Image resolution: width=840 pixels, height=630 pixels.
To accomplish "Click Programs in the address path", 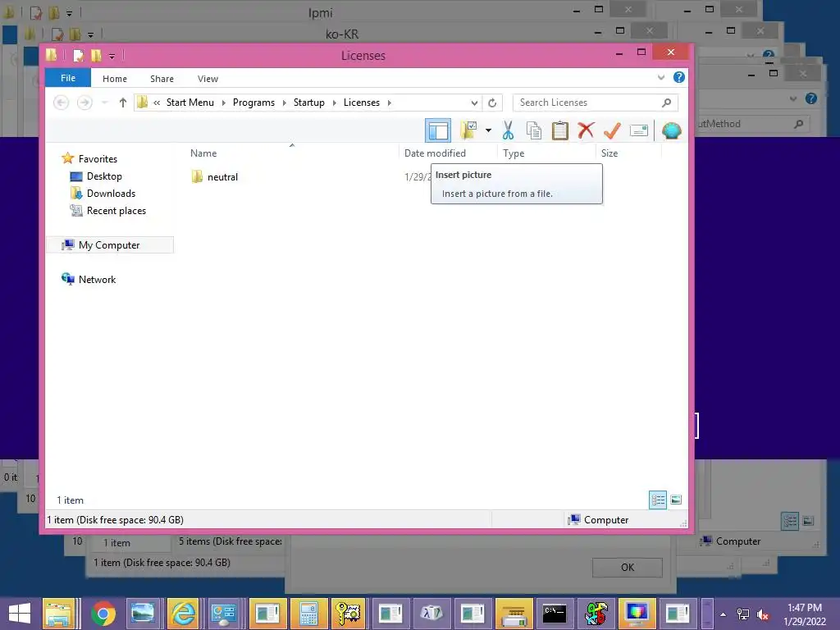I will click(253, 103).
